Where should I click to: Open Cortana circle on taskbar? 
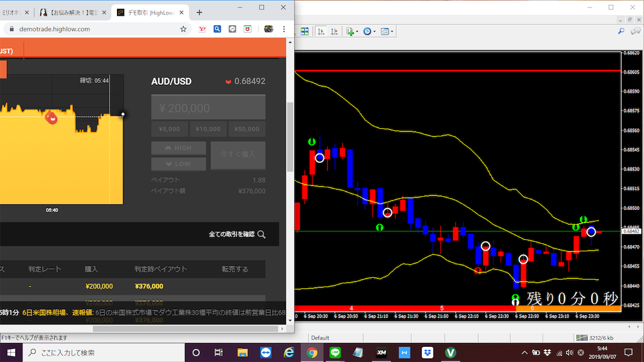(196, 353)
